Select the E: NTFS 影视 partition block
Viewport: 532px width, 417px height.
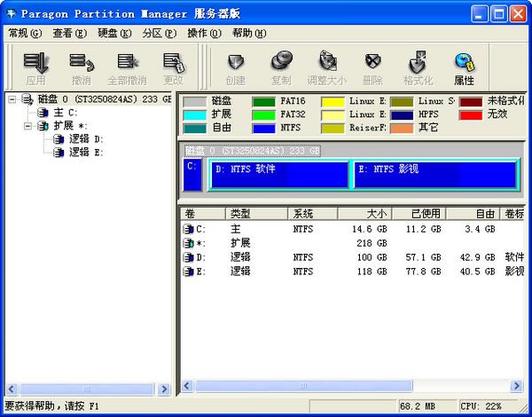(x=434, y=174)
